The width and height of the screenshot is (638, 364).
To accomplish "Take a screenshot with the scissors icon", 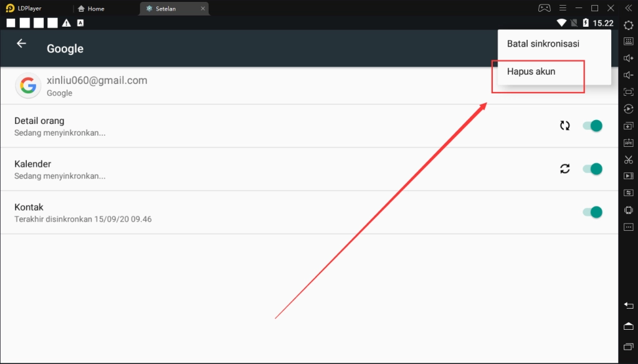I will pos(628,159).
